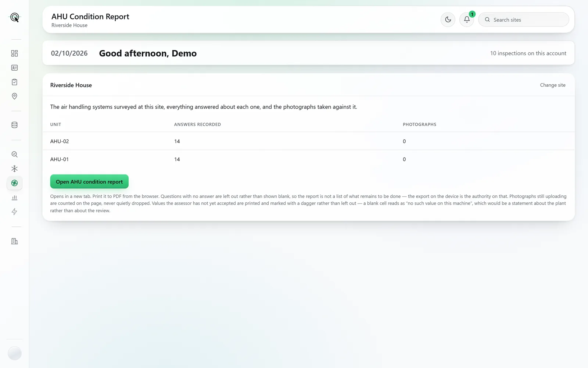Click the Change site link

[553, 85]
